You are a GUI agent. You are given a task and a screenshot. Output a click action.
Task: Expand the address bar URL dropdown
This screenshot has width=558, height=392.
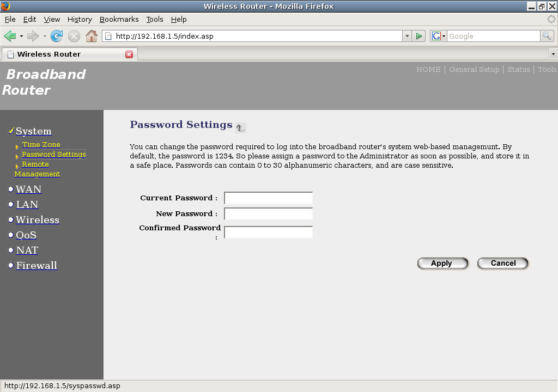point(407,36)
